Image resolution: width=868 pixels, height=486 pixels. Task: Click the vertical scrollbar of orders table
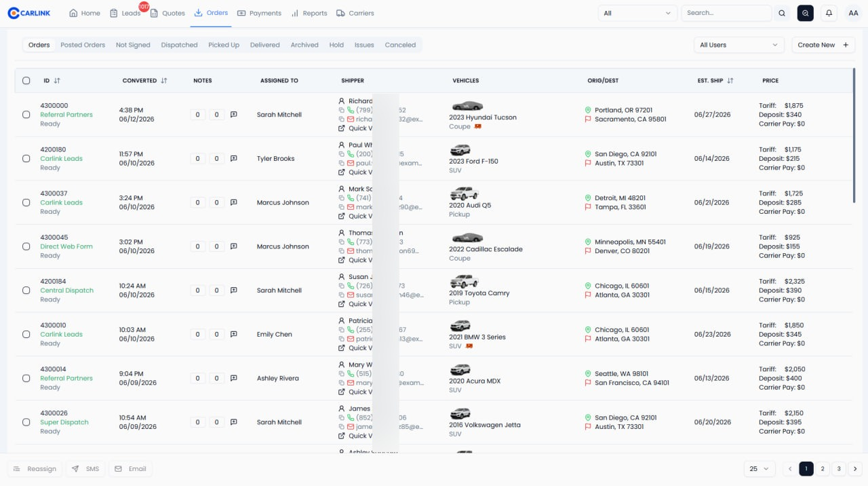854,134
